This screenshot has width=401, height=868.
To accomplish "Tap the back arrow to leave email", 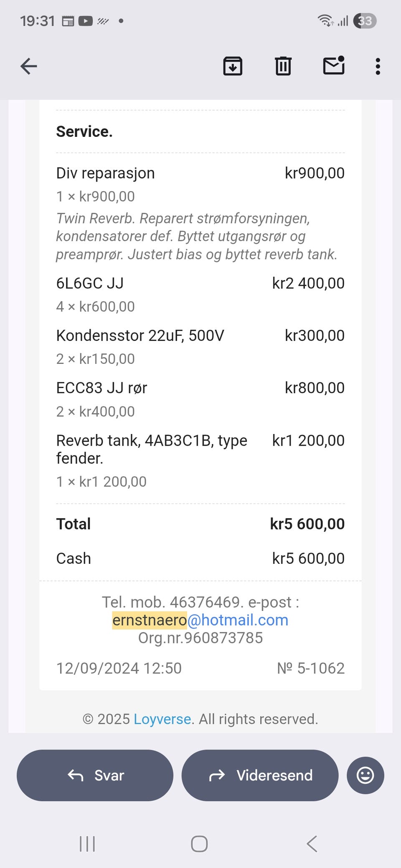I will pyautogui.click(x=29, y=66).
